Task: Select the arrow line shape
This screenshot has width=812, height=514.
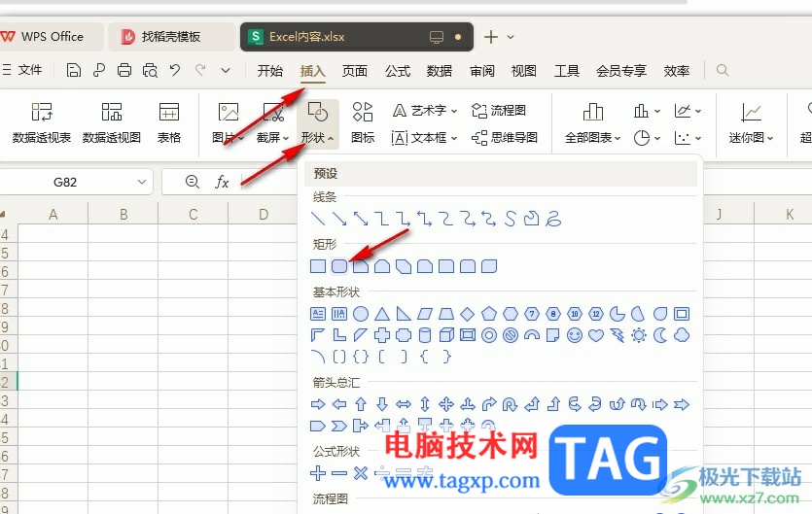Action: click(339, 219)
